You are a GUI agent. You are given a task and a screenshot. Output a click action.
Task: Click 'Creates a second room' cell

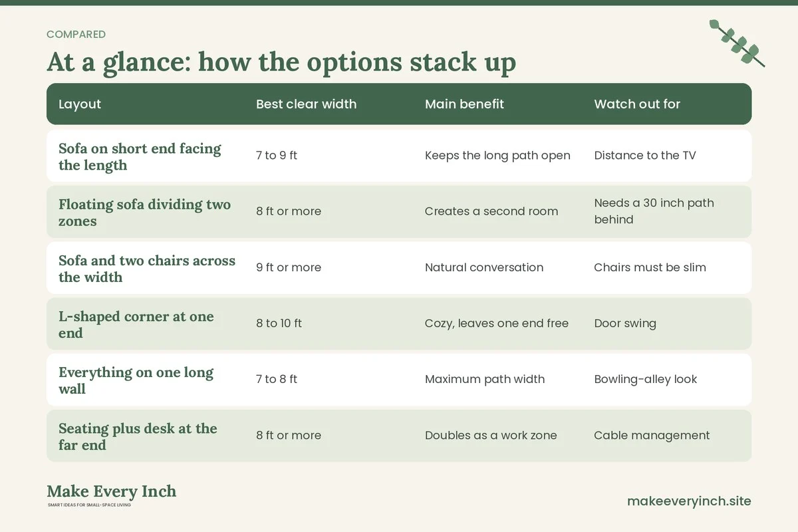(491, 211)
